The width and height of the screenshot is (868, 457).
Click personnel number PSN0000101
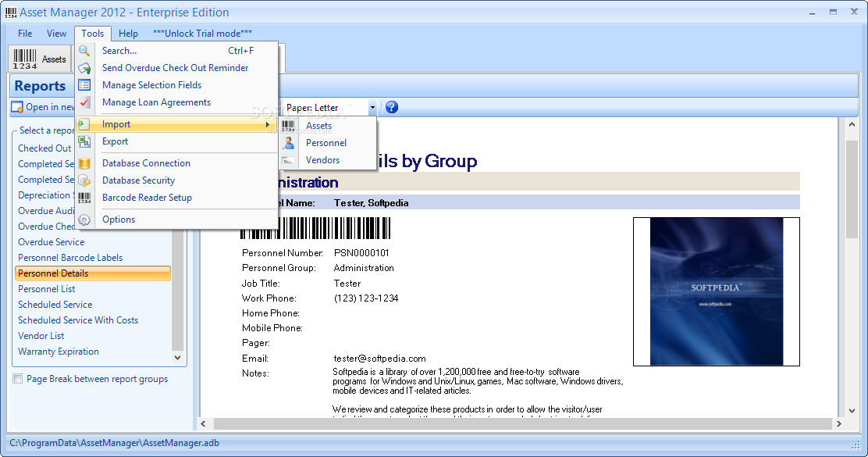[x=361, y=253]
